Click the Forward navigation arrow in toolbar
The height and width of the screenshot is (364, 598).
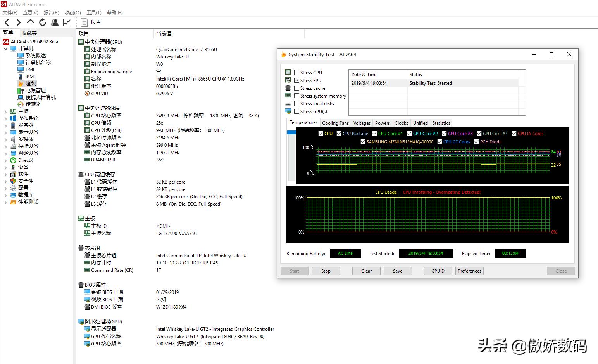18,22
